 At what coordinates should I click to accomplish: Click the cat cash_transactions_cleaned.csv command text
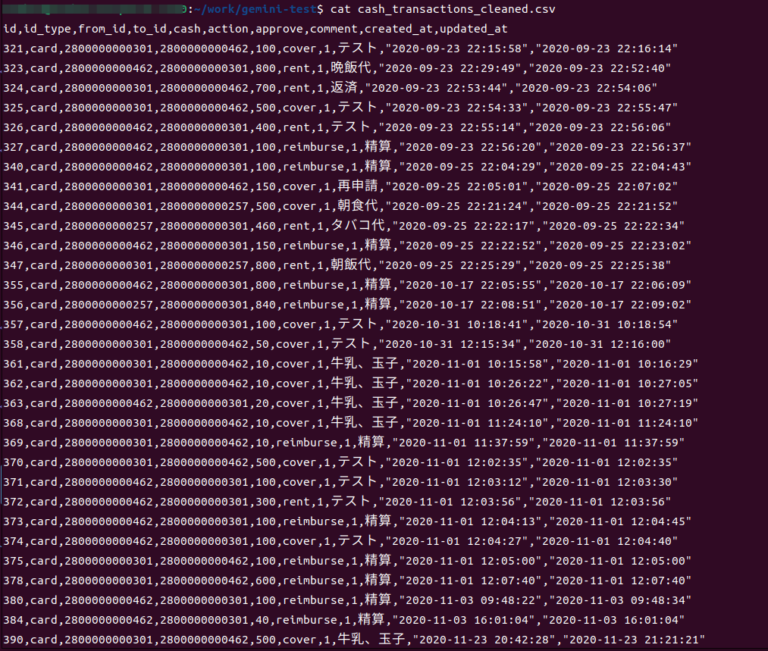pos(443,9)
